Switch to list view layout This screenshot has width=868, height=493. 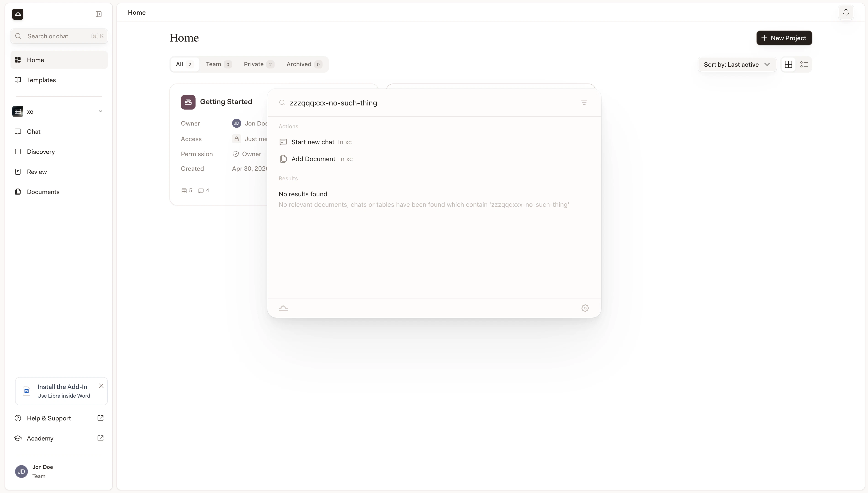pos(804,64)
